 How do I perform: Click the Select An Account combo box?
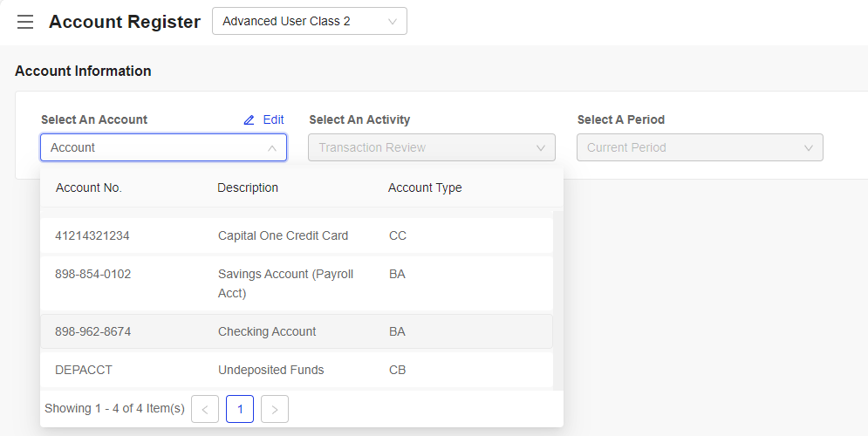click(x=163, y=147)
